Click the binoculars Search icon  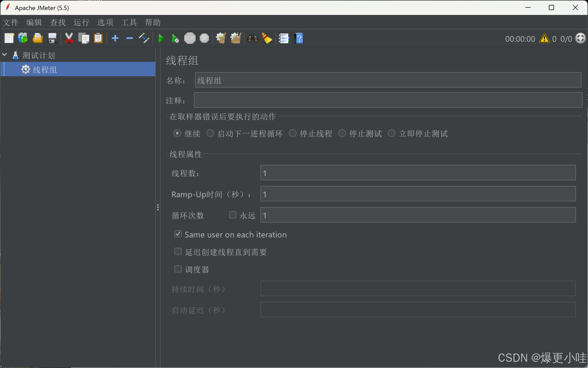[x=253, y=38]
